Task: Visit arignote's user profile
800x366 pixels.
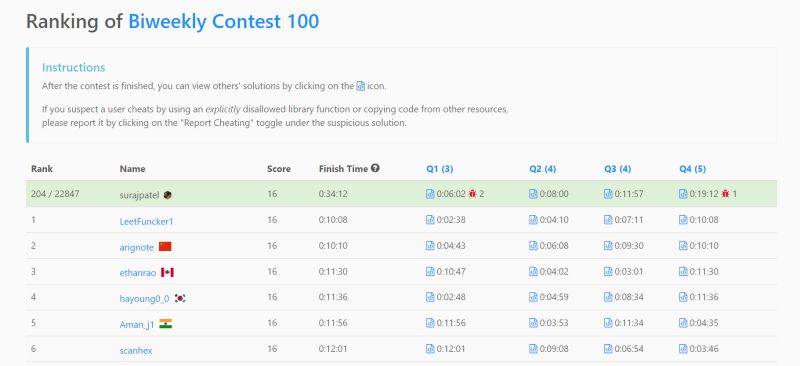Action: coord(136,247)
